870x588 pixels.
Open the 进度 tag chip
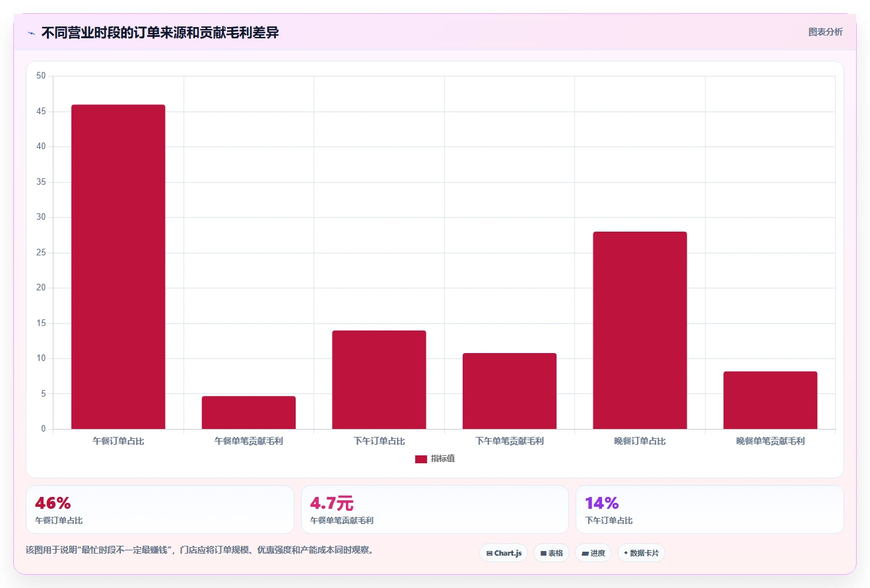593,553
